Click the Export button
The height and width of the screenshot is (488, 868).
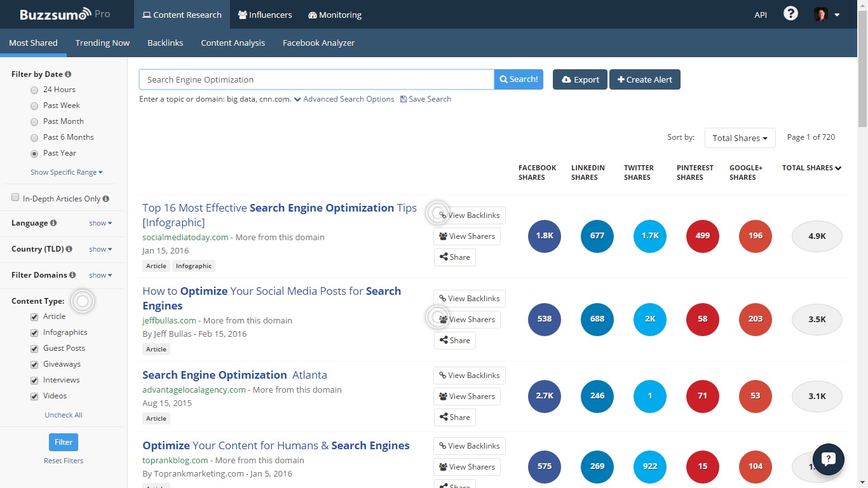tap(580, 79)
